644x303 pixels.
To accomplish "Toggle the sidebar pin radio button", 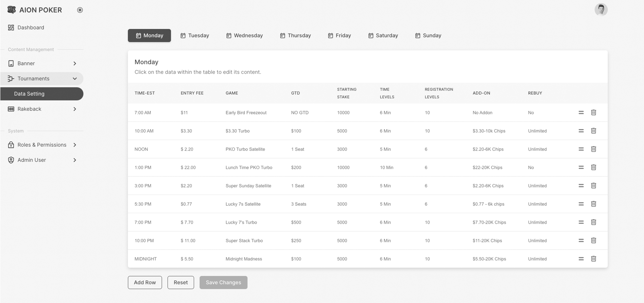I will click(80, 10).
